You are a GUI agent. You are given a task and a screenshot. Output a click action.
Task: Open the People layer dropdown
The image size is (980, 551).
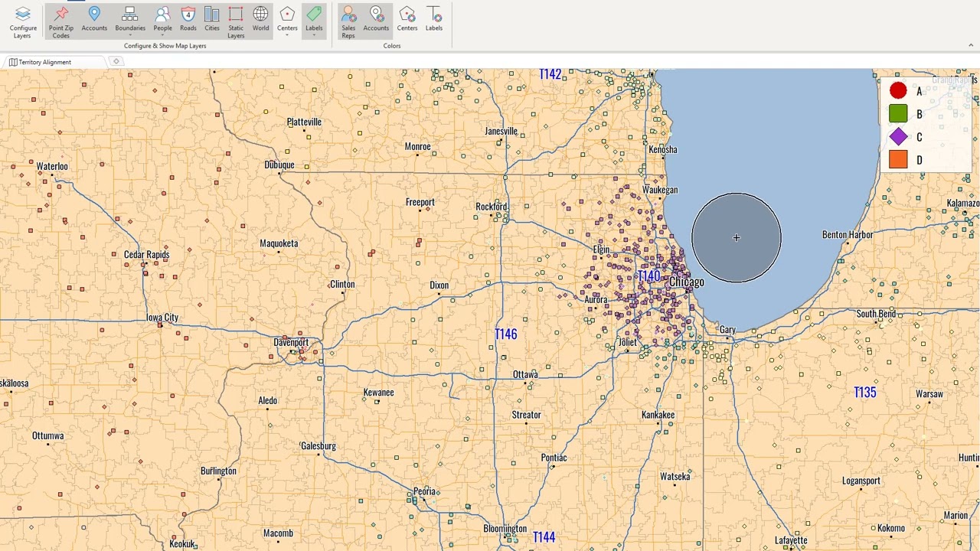coord(162,35)
